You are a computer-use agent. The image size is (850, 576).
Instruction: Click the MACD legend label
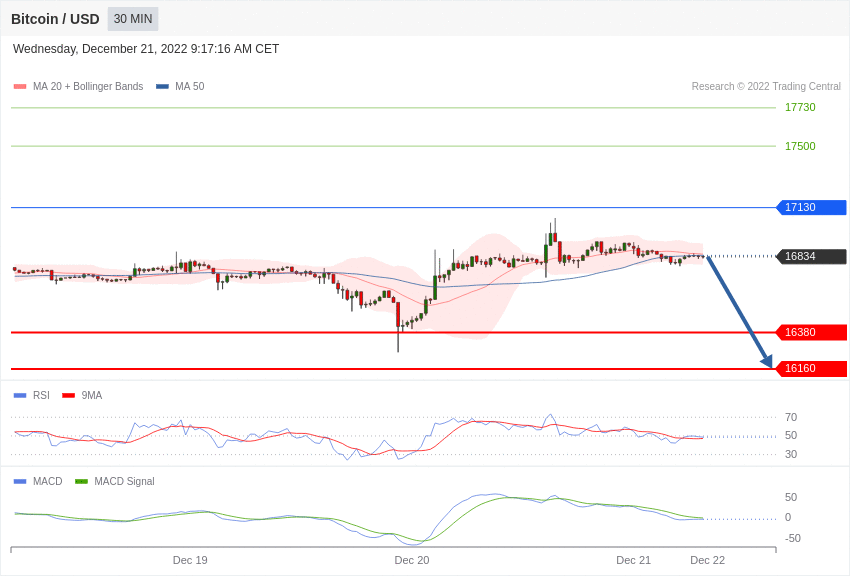(x=48, y=481)
